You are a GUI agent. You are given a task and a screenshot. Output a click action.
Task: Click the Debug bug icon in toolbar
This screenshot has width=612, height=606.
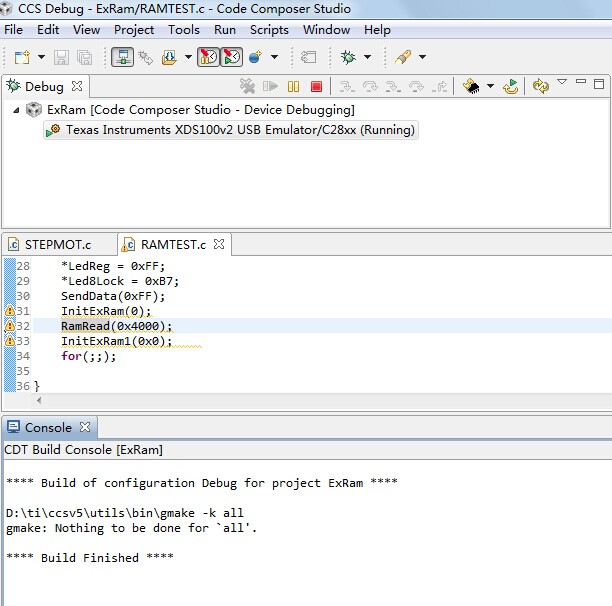(348, 57)
